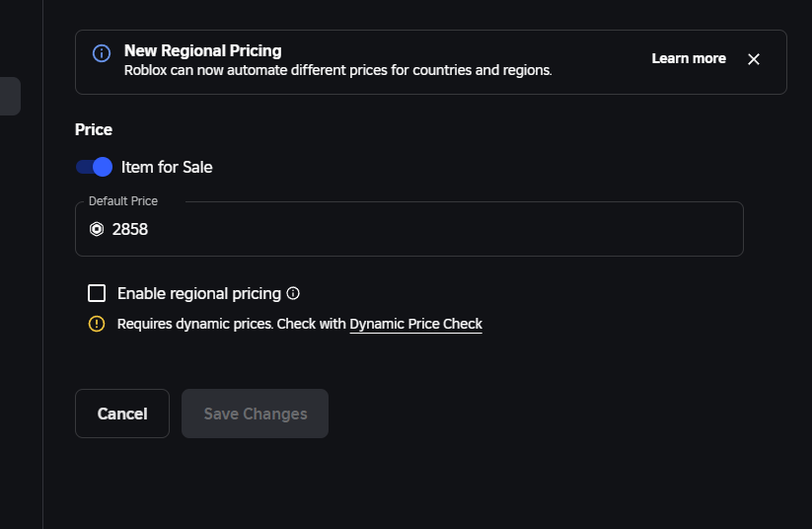
Task: Toggle the Item for Sale switch
Action: tap(95, 167)
